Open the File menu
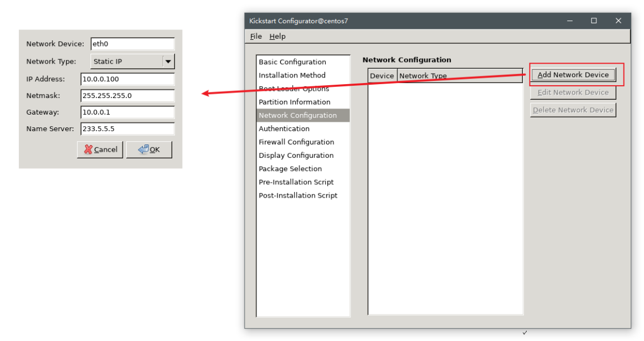Image resolution: width=644 pixels, height=341 pixels. coord(256,37)
